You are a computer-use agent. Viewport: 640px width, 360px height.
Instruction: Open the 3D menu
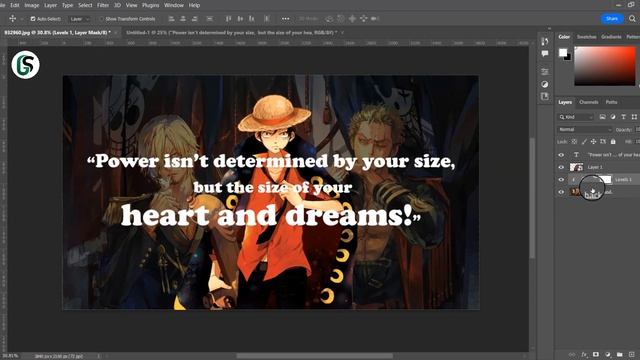(x=117, y=5)
